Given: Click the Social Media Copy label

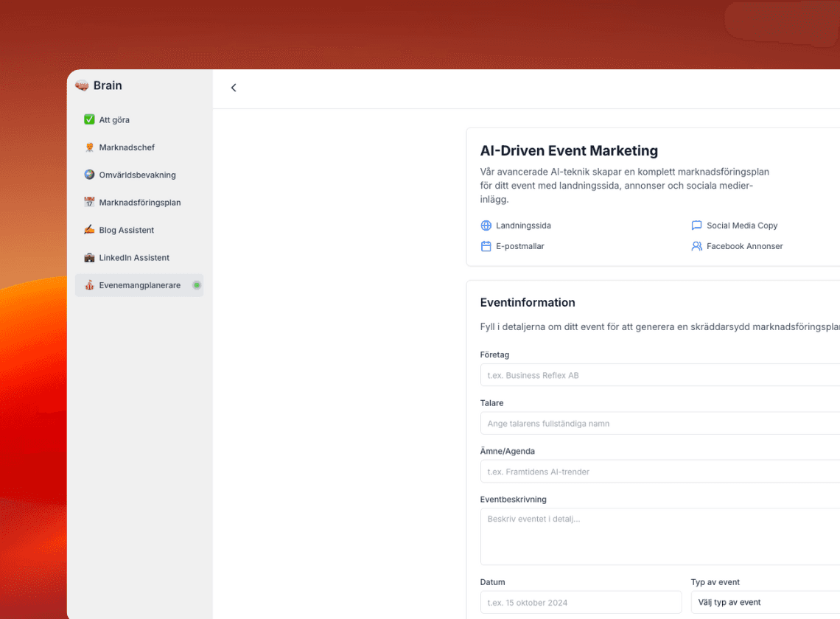Looking at the screenshot, I should pos(742,225).
